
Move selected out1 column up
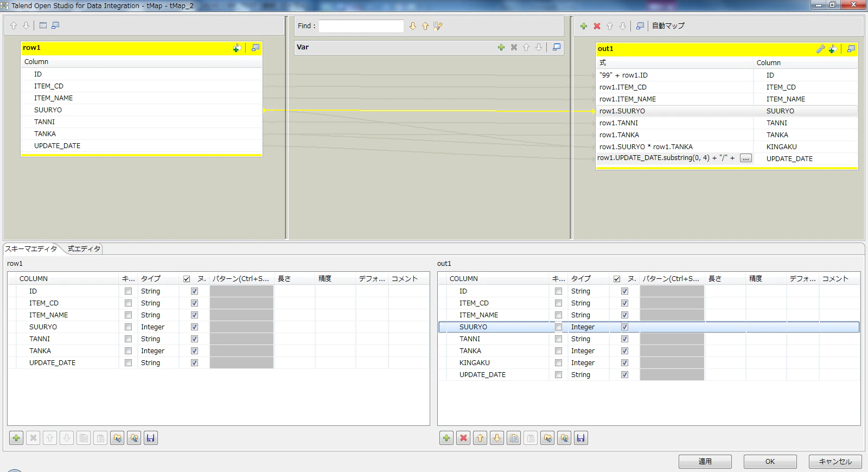480,438
